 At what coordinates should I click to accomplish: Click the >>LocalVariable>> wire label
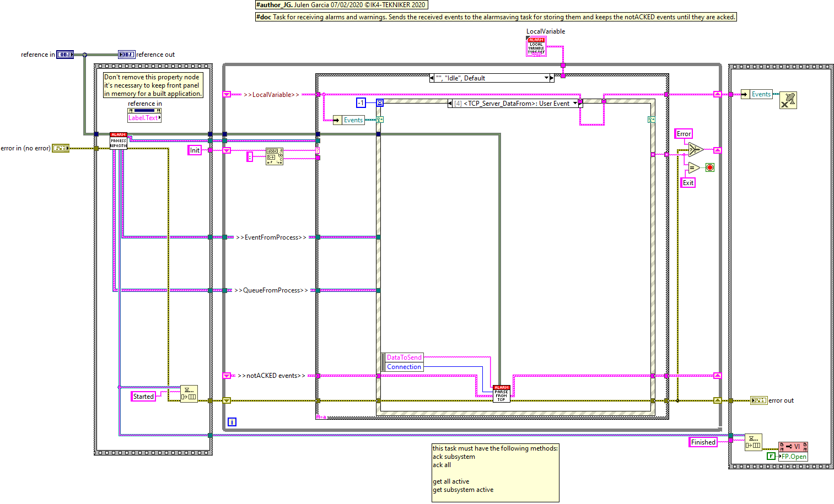(271, 95)
